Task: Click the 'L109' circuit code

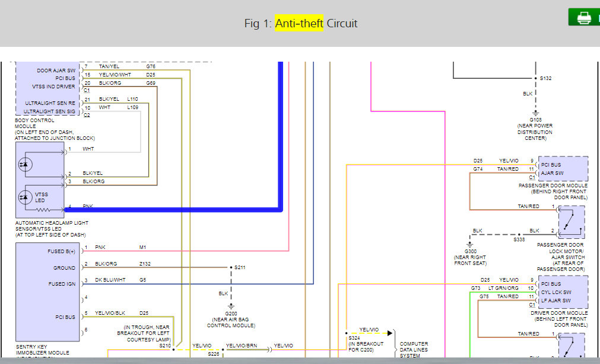Action: 133,107
